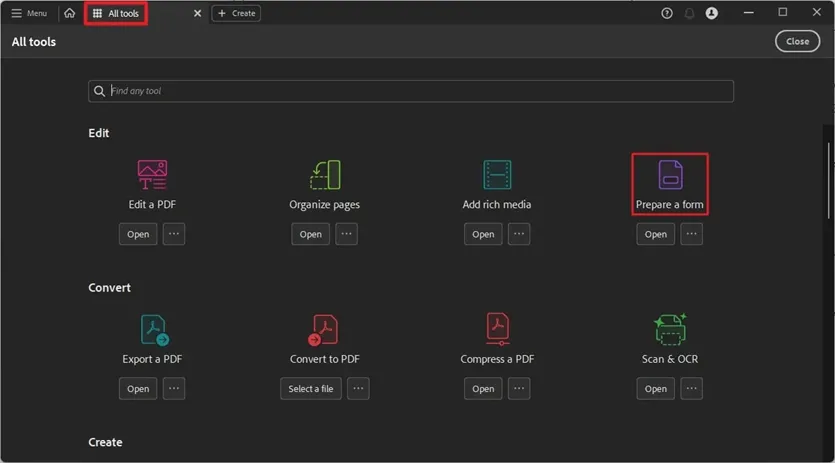Click the Organize pages label

point(325,205)
